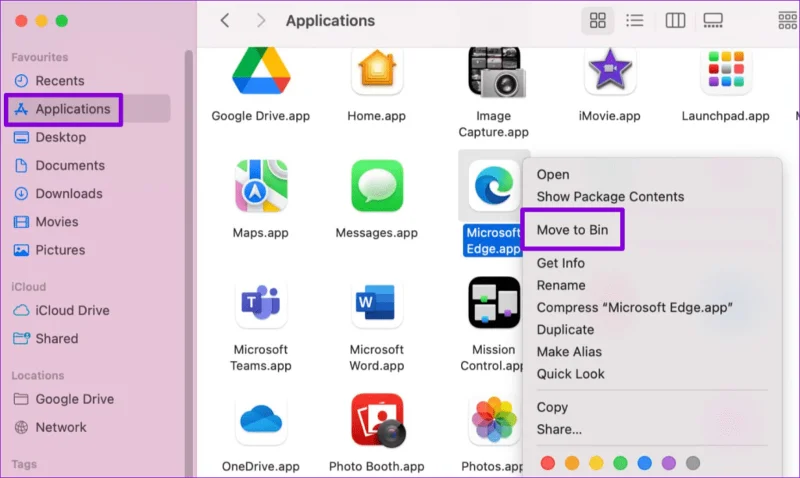Click the iMovie.app star icon
The width and height of the screenshot is (800, 478).
610,70
